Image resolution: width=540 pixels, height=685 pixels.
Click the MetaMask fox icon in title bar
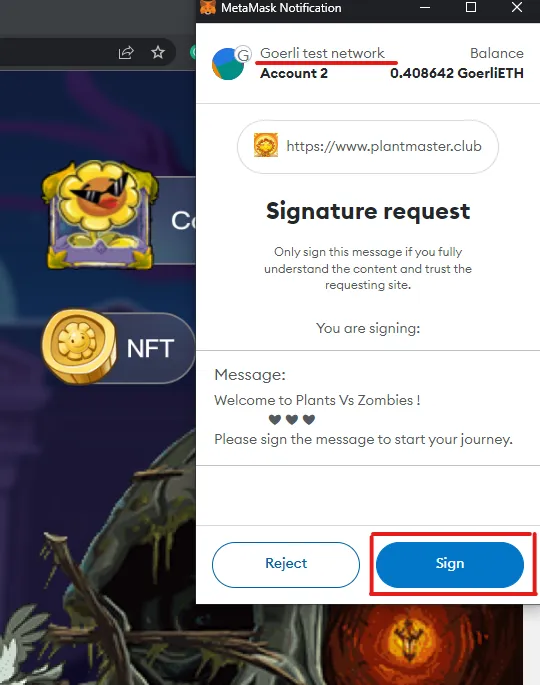click(x=208, y=7)
